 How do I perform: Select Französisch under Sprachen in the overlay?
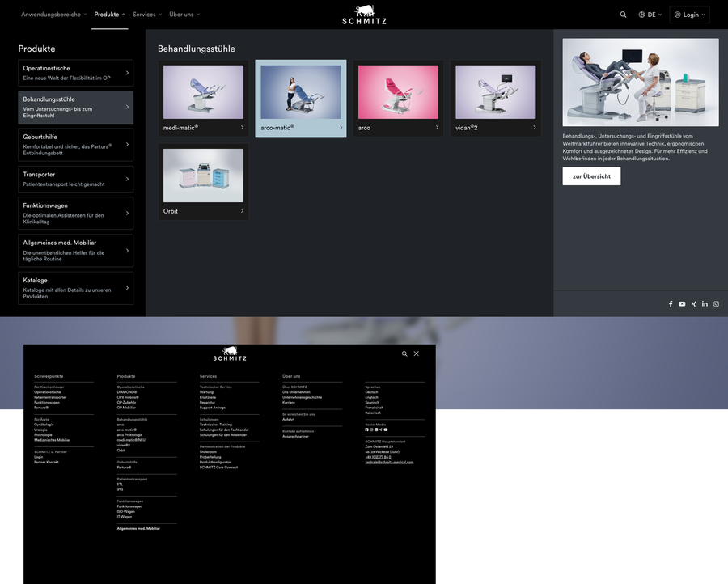375,408
